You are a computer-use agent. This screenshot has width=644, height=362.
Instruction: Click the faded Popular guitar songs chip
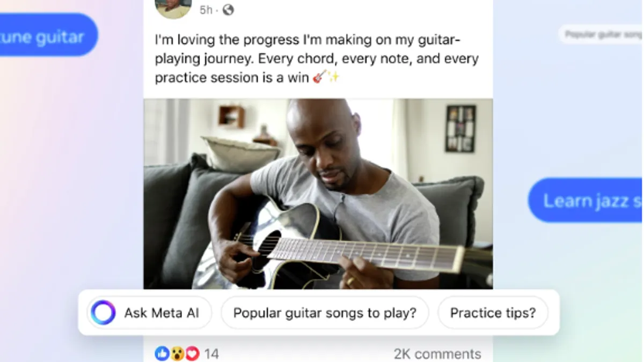tap(601, 34)
